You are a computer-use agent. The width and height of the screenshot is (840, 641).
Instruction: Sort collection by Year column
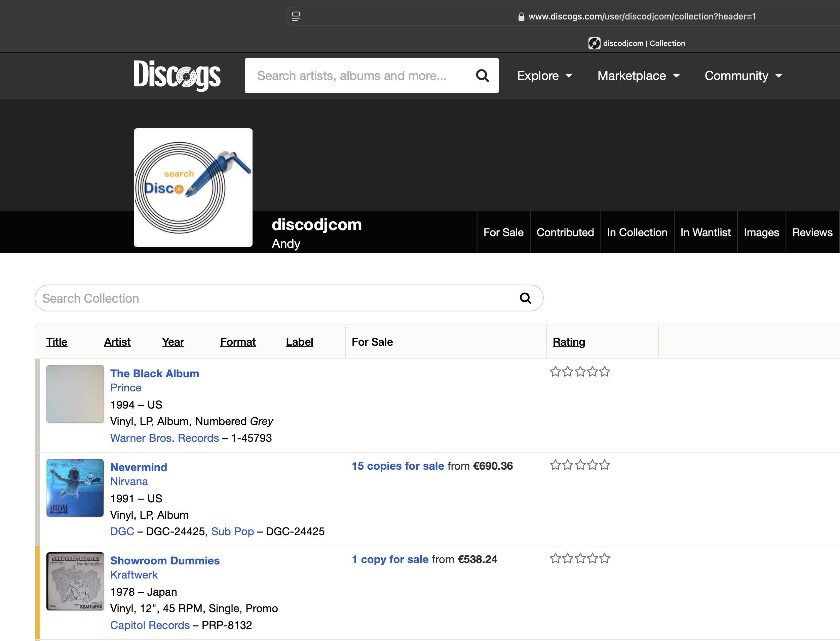pyautogui.click(x=173, y=342)
